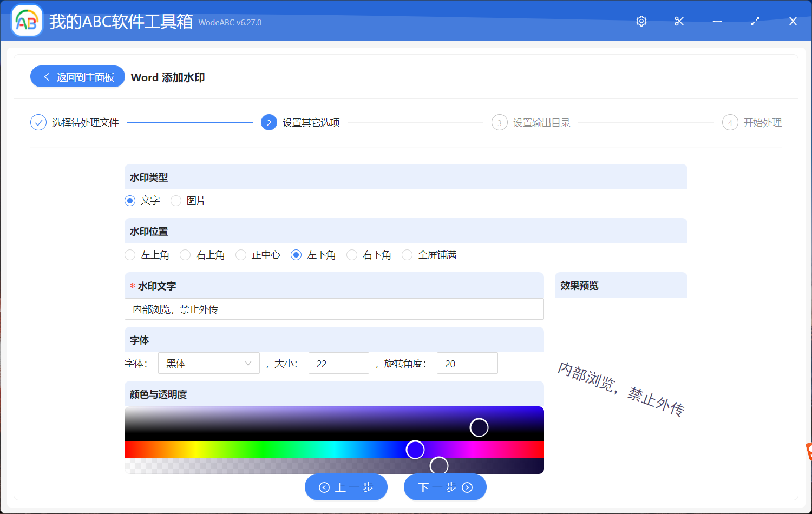
Task: Click the step 2 numbered circle icon
Action: [269, 122]
